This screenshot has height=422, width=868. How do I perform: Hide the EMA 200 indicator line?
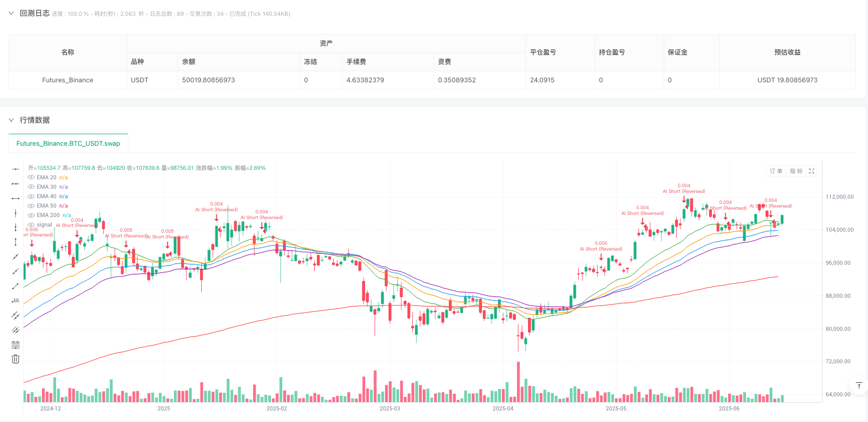[31, 215]
